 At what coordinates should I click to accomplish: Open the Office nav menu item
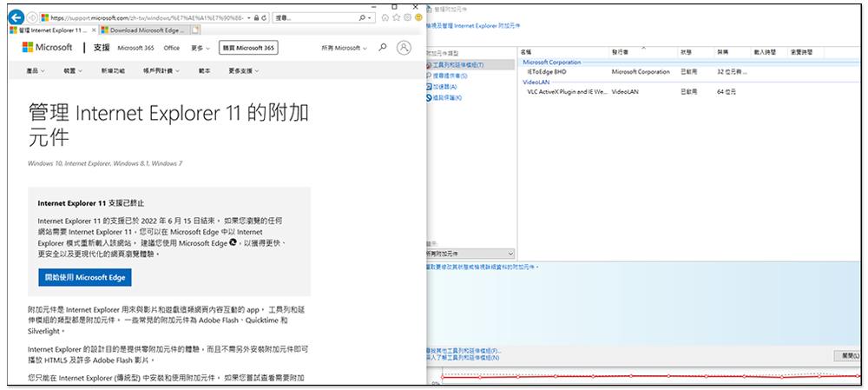(x=171, y=48)
